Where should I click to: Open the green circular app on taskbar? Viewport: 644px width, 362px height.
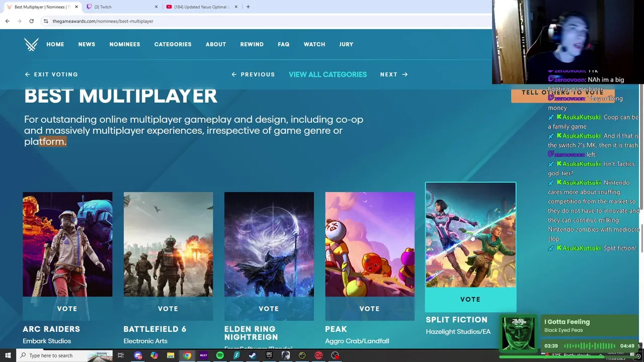tap(302, 355)
